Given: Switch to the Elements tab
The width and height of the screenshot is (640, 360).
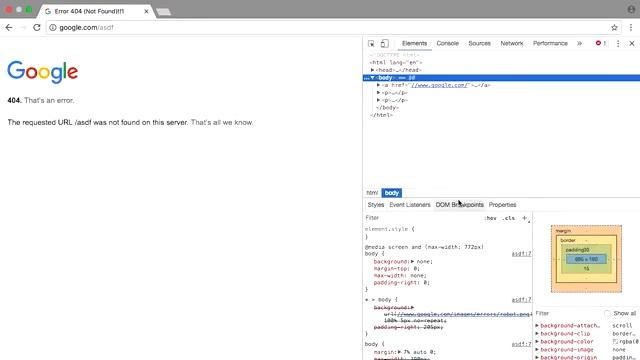Looking at the screenshot, I should pyautogui.click(x=414, y=43).
